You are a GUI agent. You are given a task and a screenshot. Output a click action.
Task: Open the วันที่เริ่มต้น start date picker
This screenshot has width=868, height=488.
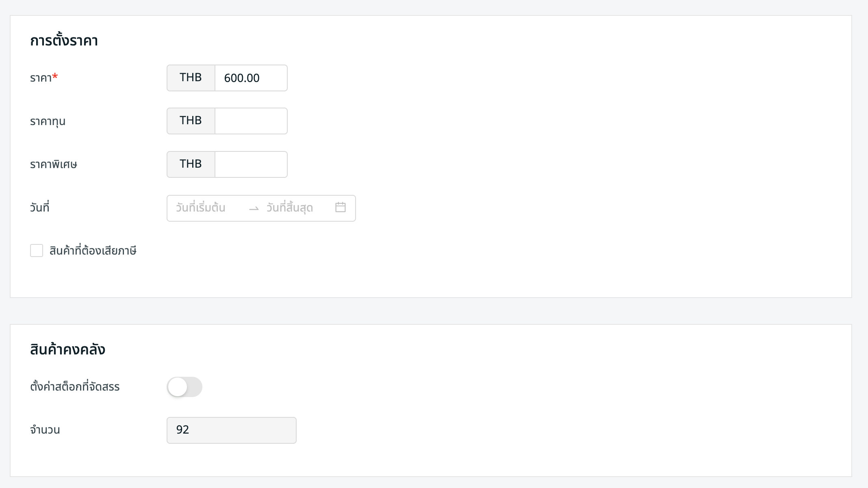tap(201, 208)
